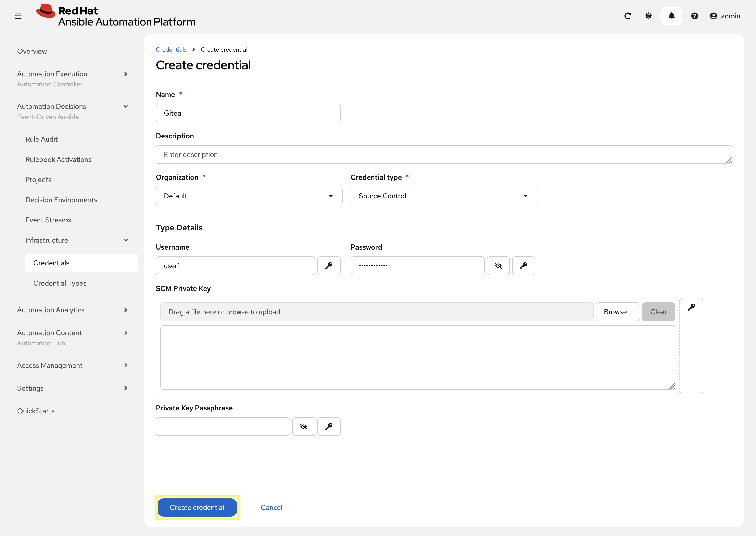This screenshot has height=536, width=756.
Task: Click the key icon beside the Username field
Action: (x=329, y=265)
